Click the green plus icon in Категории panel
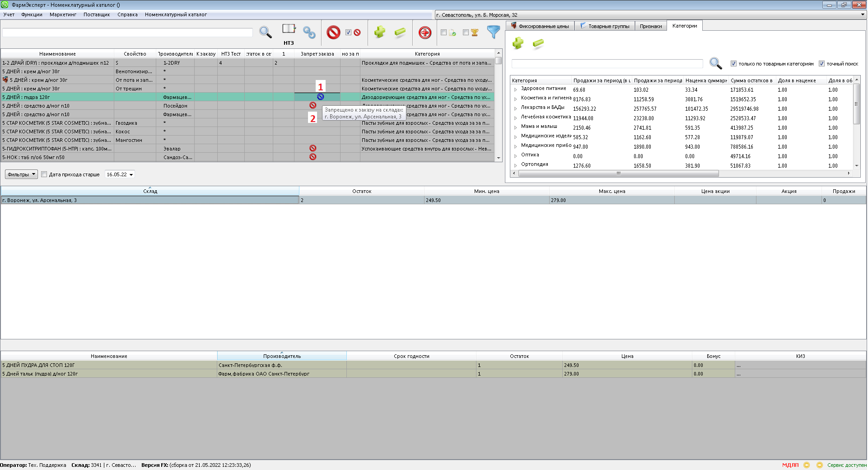Viewport: 868px width, 470px height. point(518,43)
